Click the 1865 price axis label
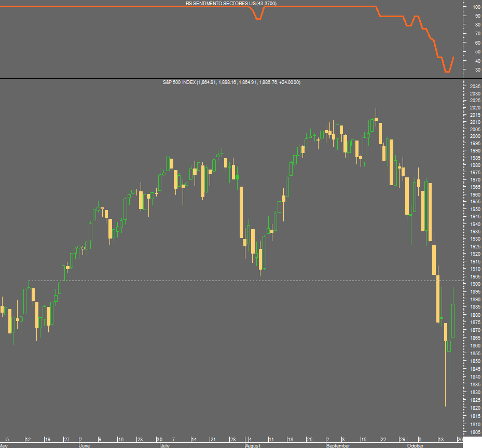 pos(475,338)
